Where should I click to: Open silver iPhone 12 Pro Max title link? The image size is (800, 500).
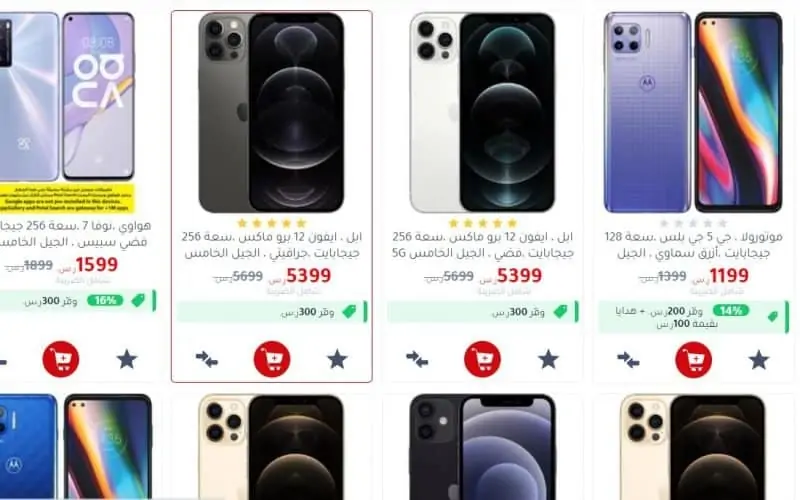(483, 245)
